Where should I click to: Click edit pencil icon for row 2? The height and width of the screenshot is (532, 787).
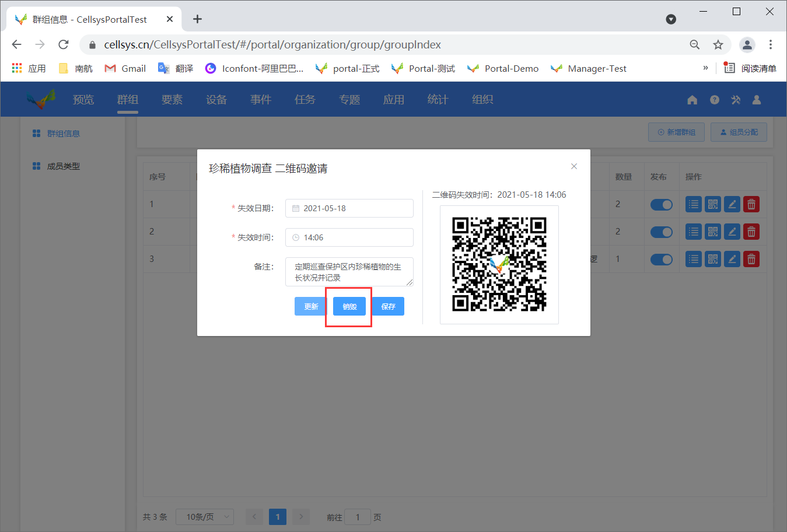click(x=732, y=232)
